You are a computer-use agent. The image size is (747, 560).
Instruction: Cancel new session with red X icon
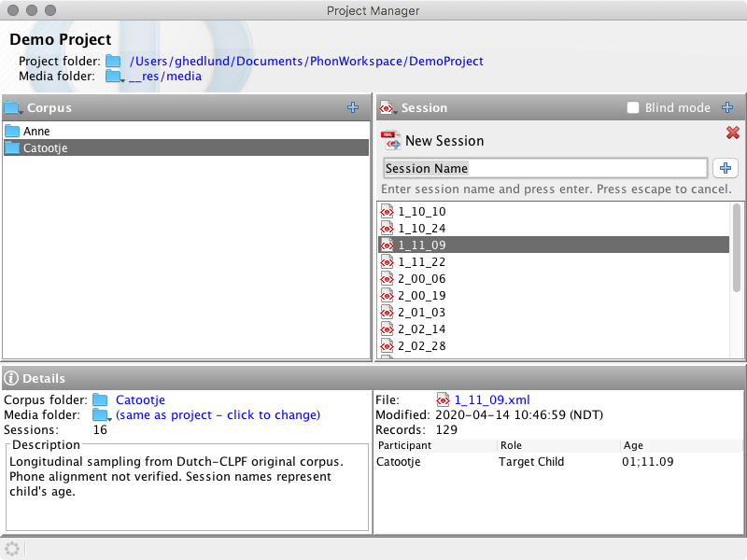pyautogui.click(x=732, y=133)
